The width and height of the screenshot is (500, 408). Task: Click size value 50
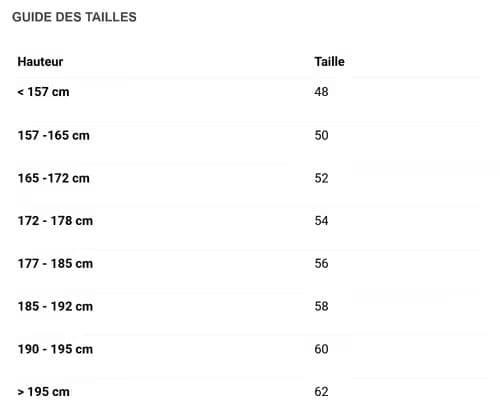321,135
